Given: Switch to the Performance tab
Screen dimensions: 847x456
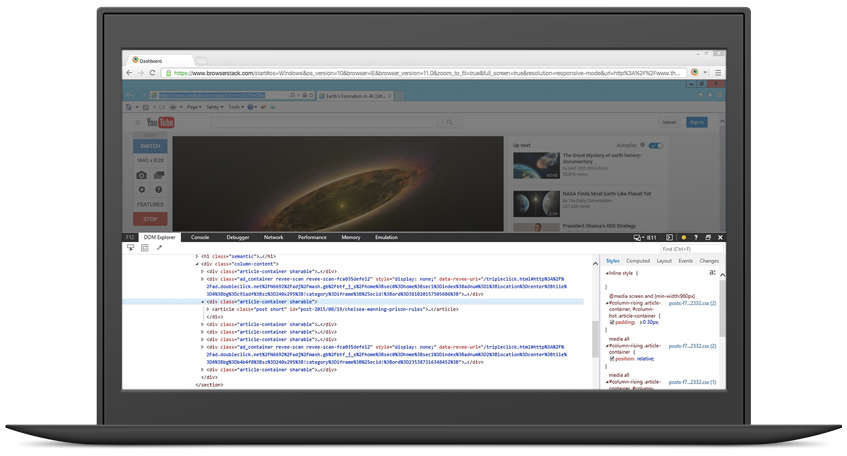Looking at the screenshot, I should (312, 237).
